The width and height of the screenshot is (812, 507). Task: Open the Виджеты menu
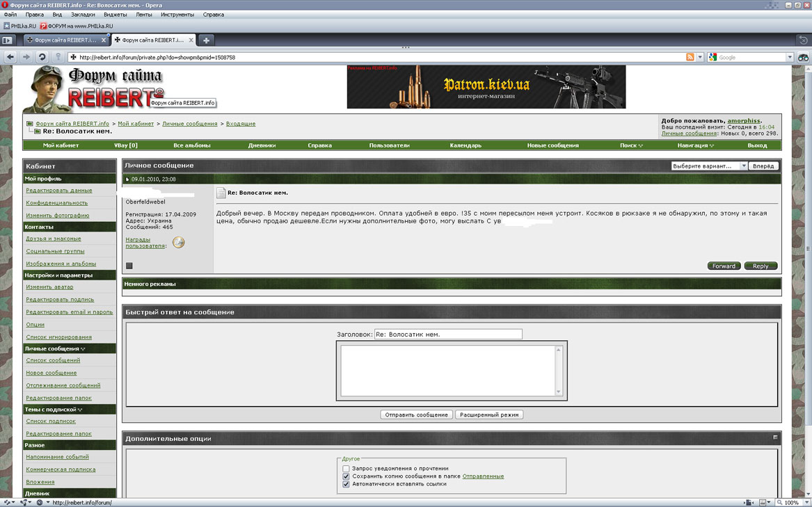115,15
